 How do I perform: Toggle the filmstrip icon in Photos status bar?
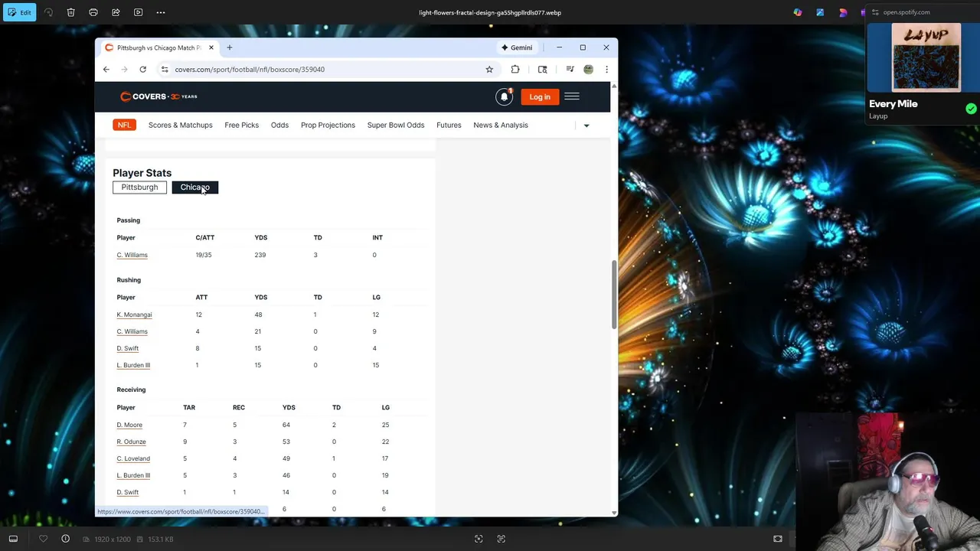point(13,539)
